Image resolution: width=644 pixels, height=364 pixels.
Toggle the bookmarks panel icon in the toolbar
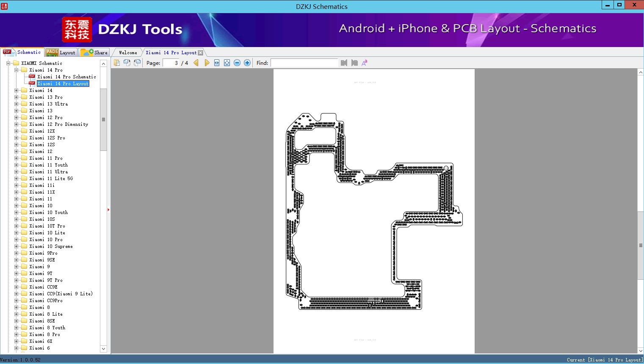pyautogui.click(x=117, y=63)
